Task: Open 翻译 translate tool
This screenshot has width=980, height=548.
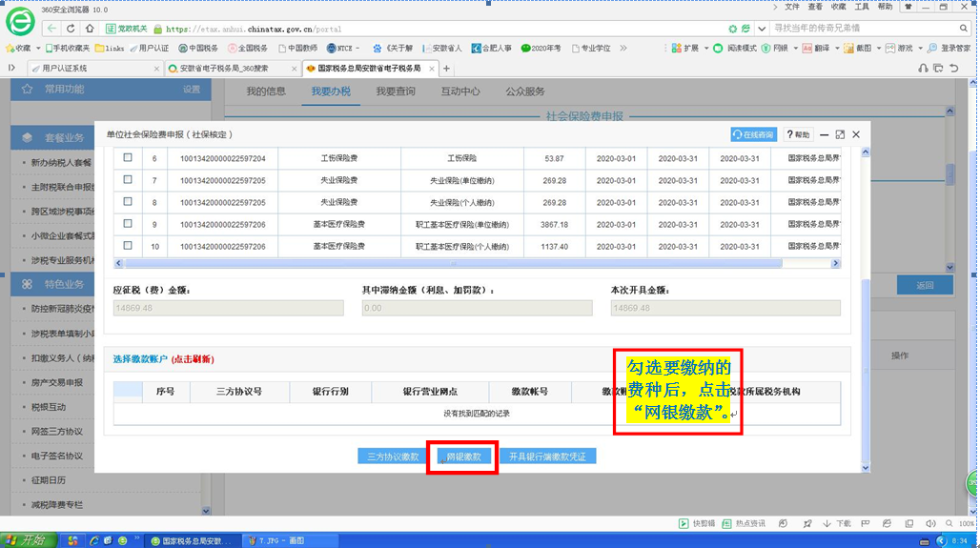Action: pyautogui.click(x=816, y=48)
